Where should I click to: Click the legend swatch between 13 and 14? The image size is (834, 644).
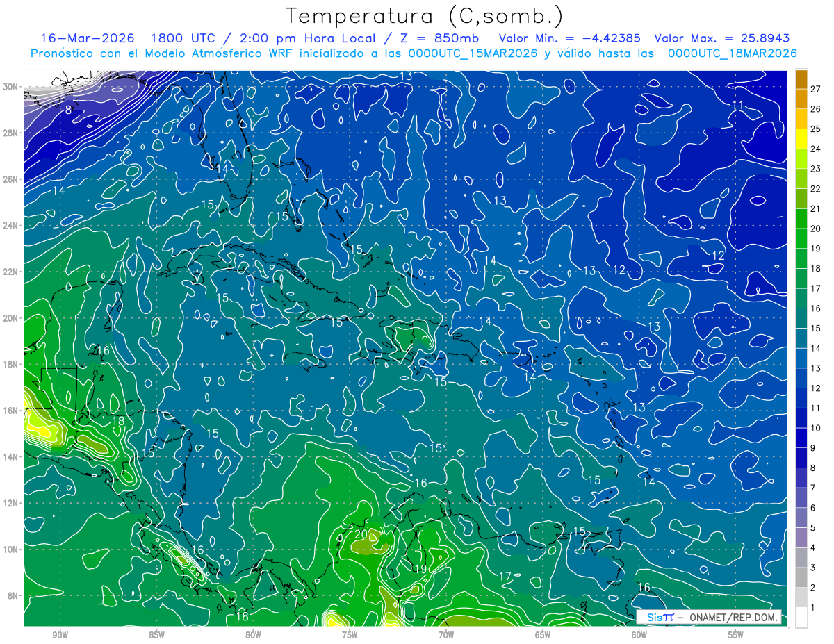pos(801,358)
